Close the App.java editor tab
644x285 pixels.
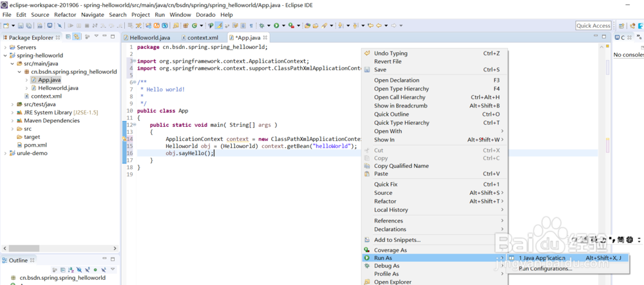(x=265, y=37)
